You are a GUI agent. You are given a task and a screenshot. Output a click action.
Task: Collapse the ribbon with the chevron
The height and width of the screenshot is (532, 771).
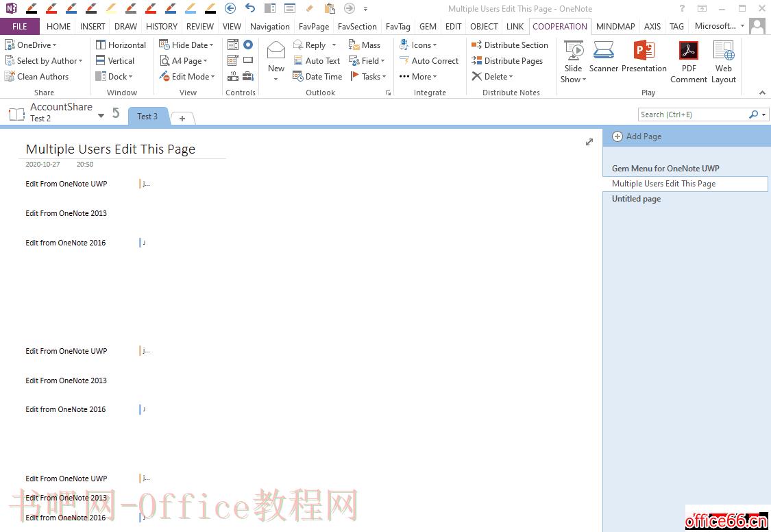coord(762,93)
